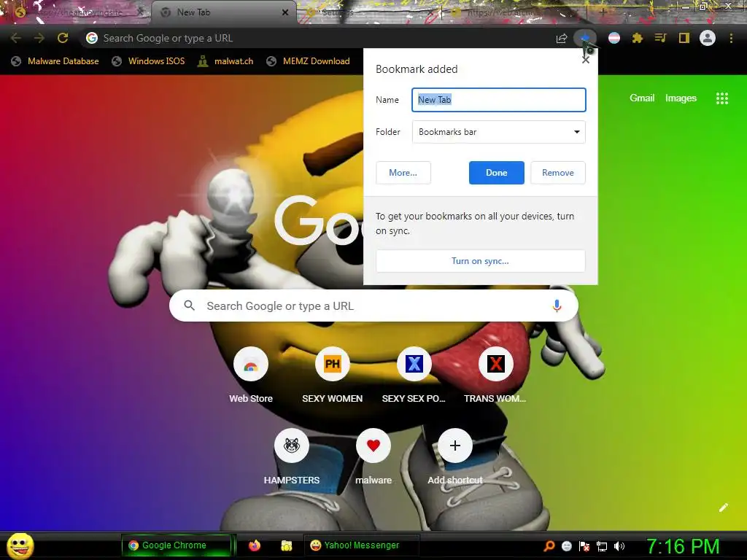Click the network tray icon

pyautogui.click(x=602, y=546)
